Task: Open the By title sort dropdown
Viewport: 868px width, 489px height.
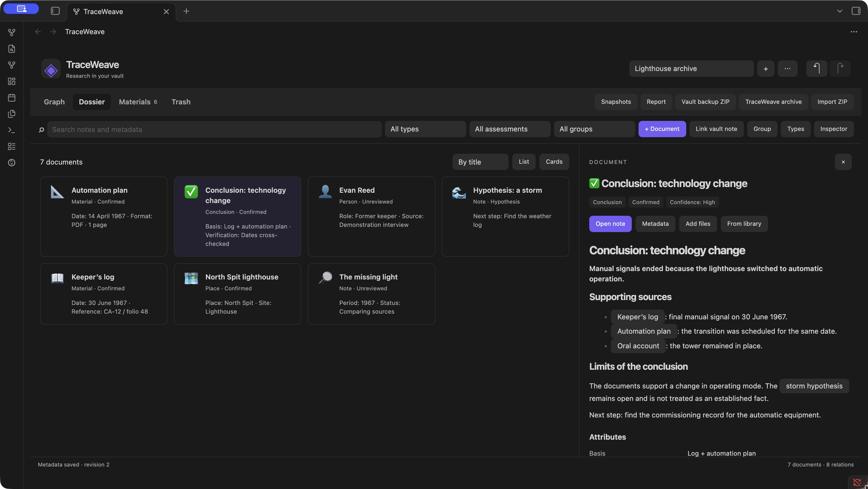Action: (x=480, y=162)
